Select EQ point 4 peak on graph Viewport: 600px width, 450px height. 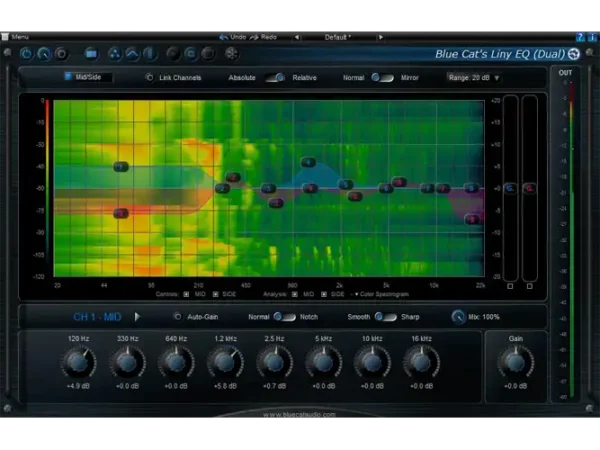point(308,163)
